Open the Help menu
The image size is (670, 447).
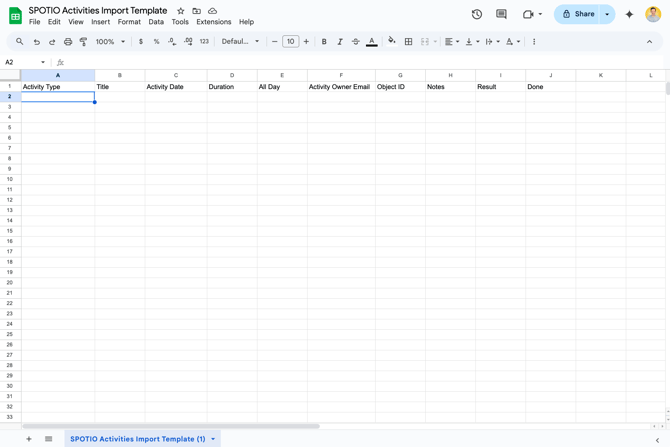[246, 22]
